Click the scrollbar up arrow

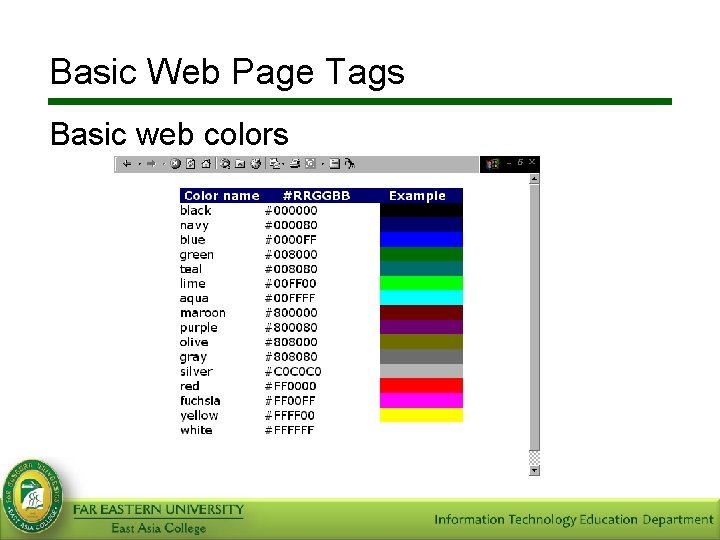click(x=534, y=179)
